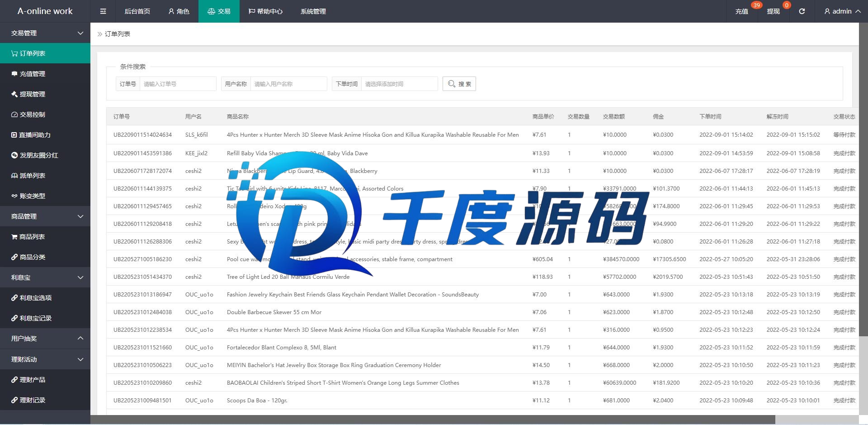Open the 角色 top menu
This screenshot has height=425, width=868.
click(179, 11)
